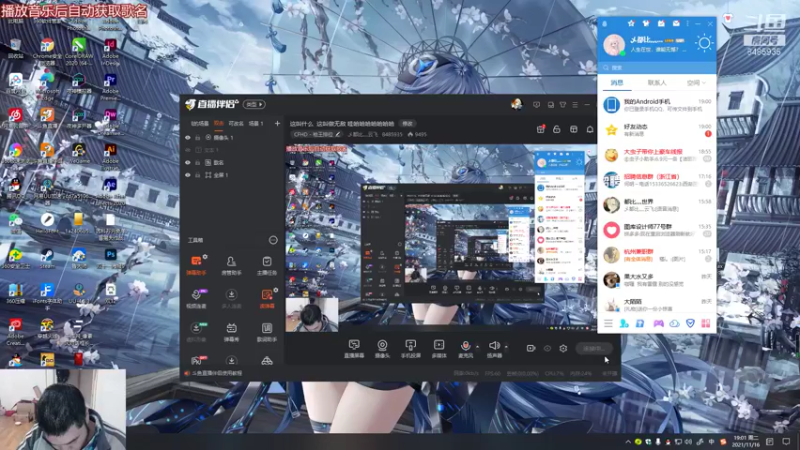Select the 场景 1 scene tab
800x450 pixels.
pyautogui.click(x=256, y=123)
